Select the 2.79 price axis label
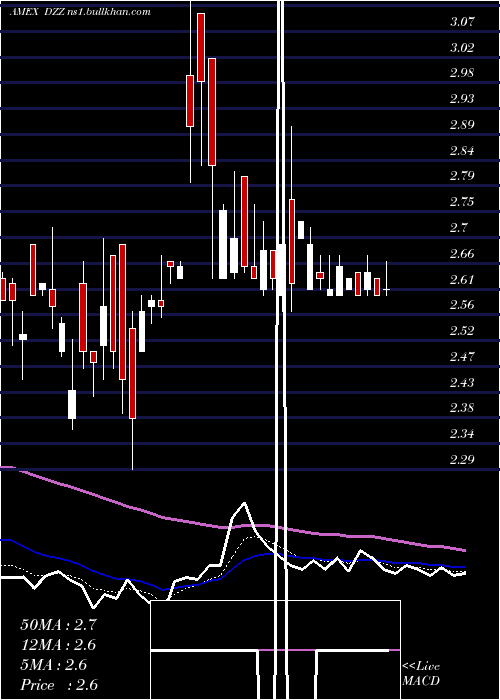Screen dimensions: 500x700 coord(462,176)
